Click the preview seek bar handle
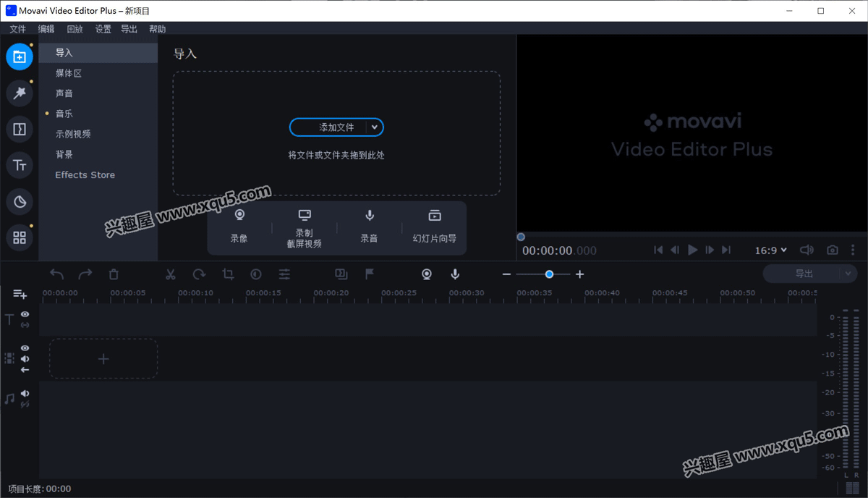 click(521, 237)
